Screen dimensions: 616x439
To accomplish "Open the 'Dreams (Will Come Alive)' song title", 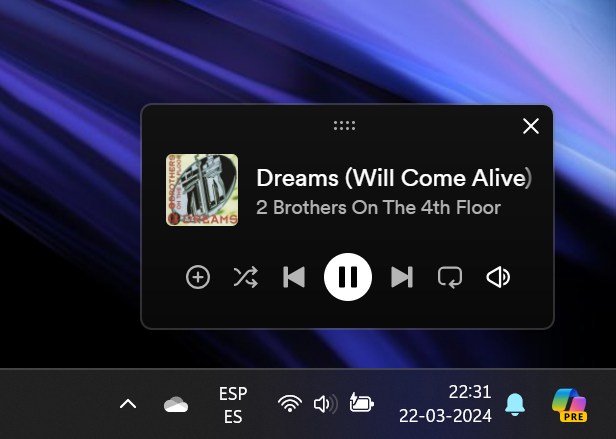I will (x=394, y=178).
